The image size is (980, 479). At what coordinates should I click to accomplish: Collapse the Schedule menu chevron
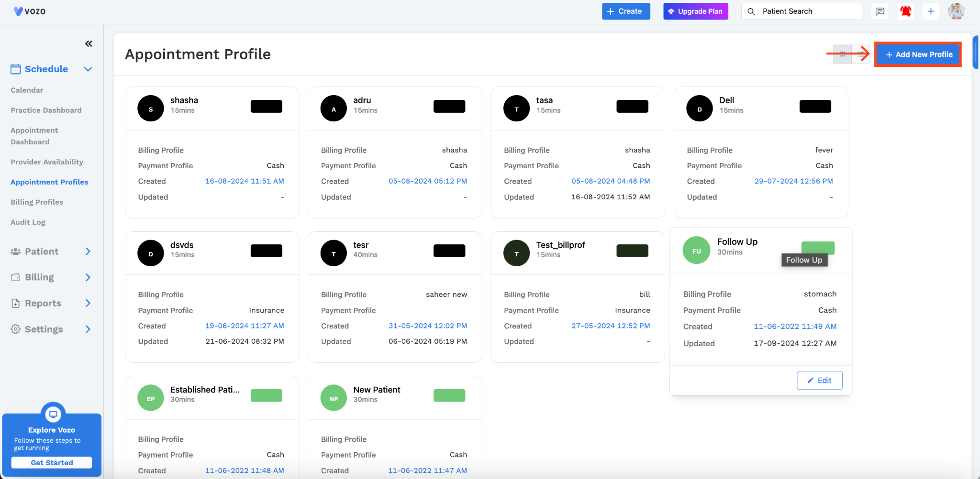click(88, 69)
